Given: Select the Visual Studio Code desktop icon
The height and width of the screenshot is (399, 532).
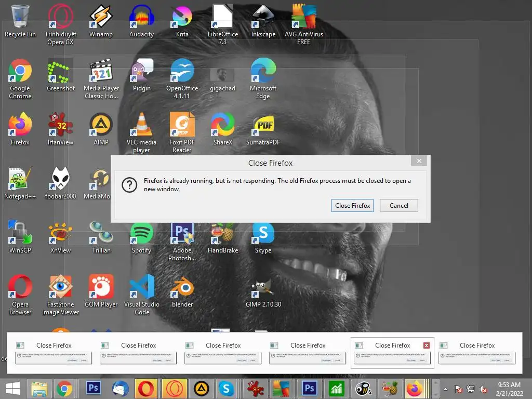Looking at the screenshot, I should 141,295.
